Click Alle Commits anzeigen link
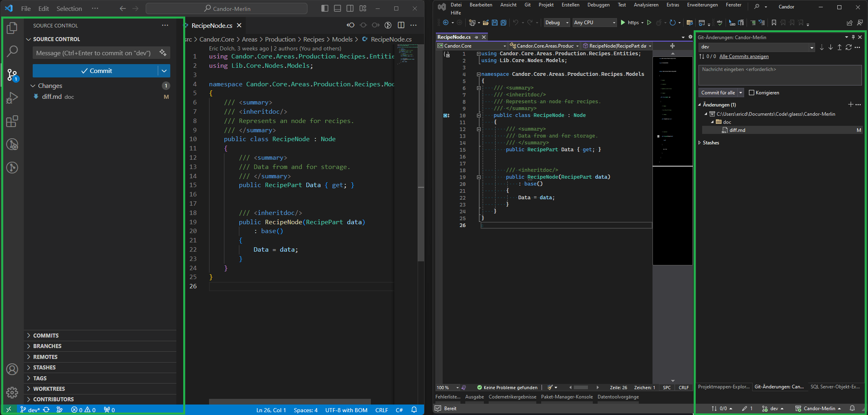The image size is (868, 415). click(x=744, y=56)
